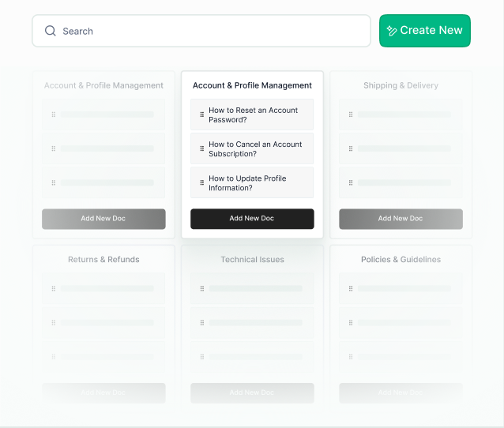504x428 pixels.
Task: Click the magic wand icon on Create New
Action: coord(392,31)
